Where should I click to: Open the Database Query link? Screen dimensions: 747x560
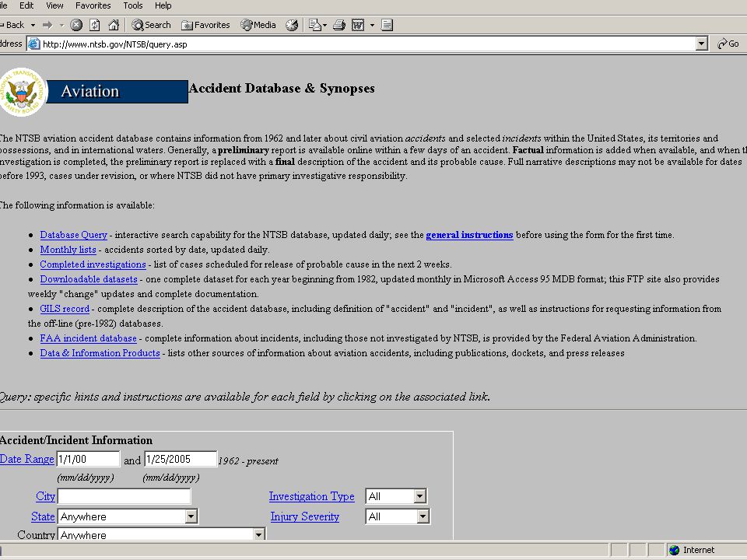click(73, 235)
